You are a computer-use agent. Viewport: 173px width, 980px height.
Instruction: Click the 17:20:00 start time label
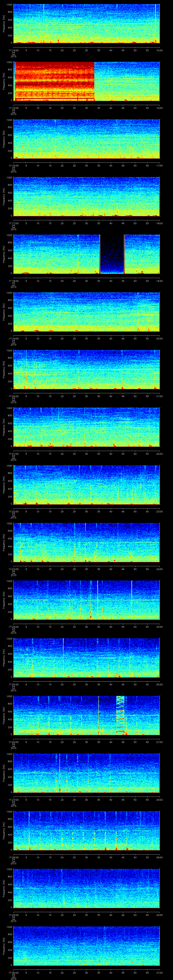click(x=14, y=396)
